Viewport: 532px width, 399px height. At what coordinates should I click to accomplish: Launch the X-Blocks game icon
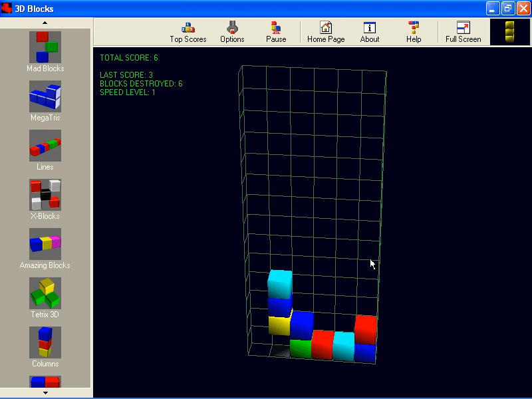pyautogui.click(x=45, y=195)
